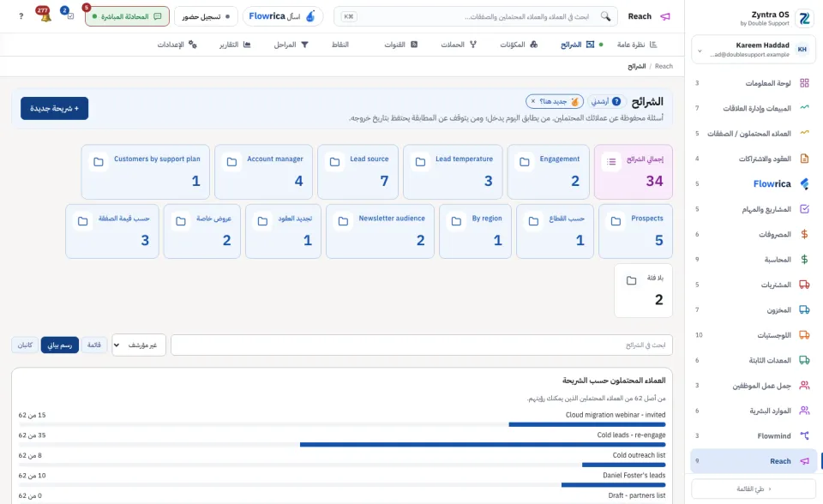Expand the Kareem Haddad account switcher
Screen dimensions: 823x504
click(x=754, y=50)
